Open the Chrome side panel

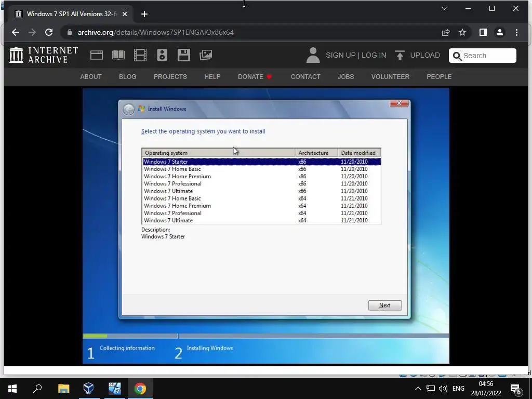point(483,32)
